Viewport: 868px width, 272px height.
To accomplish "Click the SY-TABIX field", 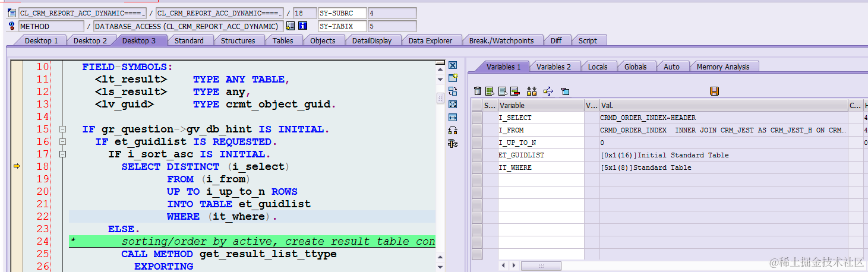I will pos(342,26).
